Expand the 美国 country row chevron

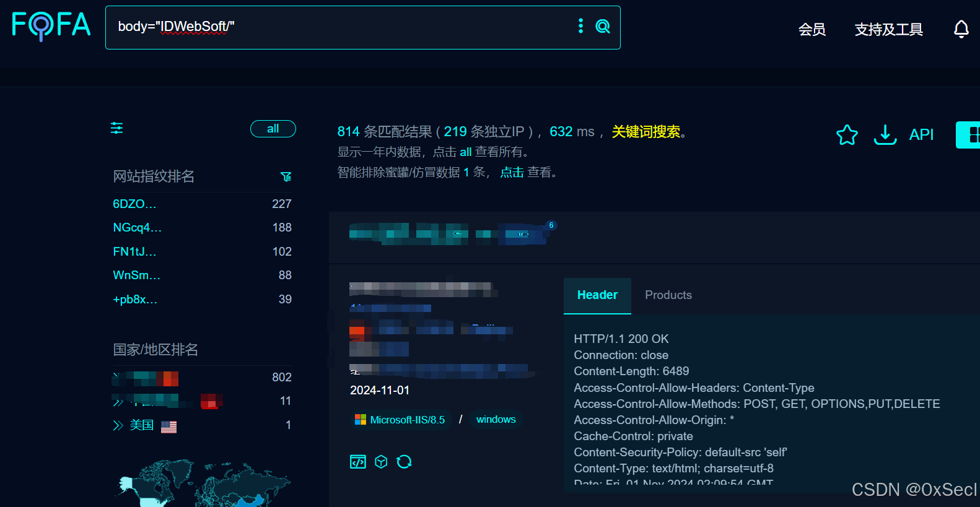[118, 425]
